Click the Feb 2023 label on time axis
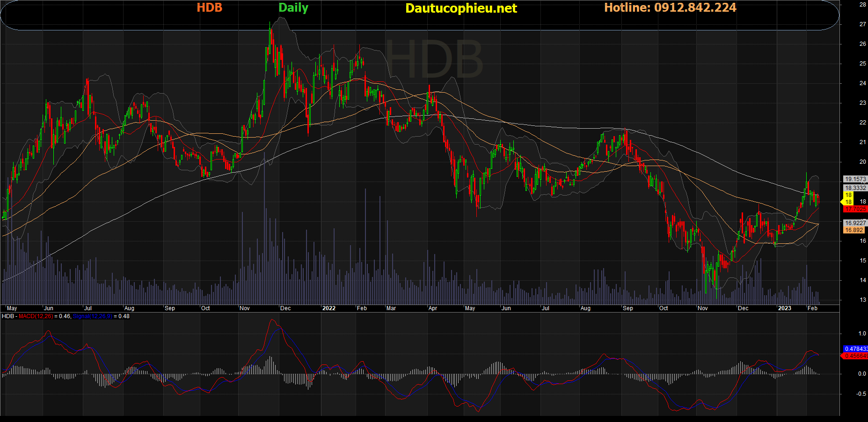 pos(812,308)
